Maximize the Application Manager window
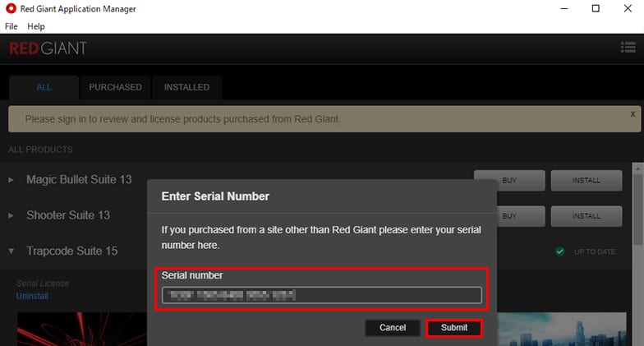The image size is (644, 346). pyautogui.click(x=596, y=8)
